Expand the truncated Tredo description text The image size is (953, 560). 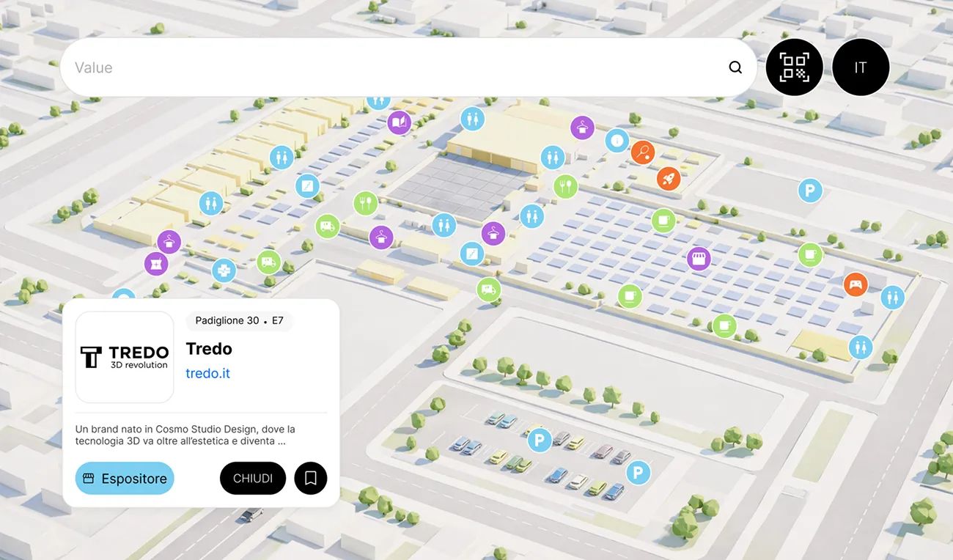(x=185, y=435)
